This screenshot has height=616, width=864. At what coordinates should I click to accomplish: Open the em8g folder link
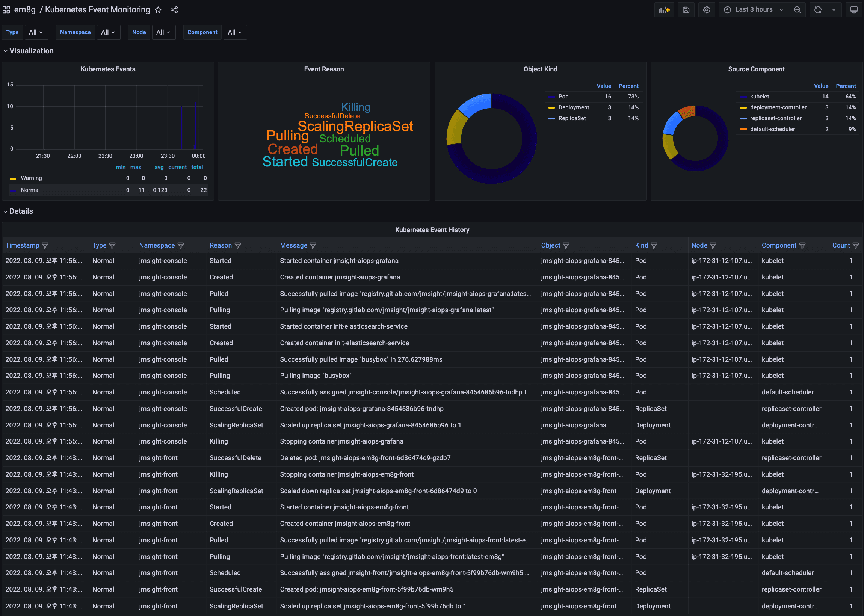pos(25,10)
